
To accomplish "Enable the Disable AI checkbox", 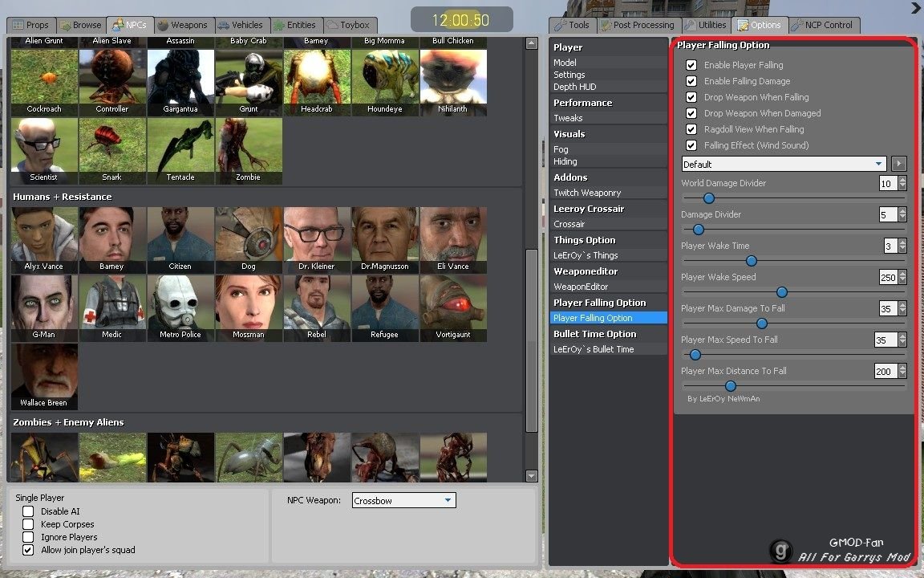I will (x=28, y=511).
